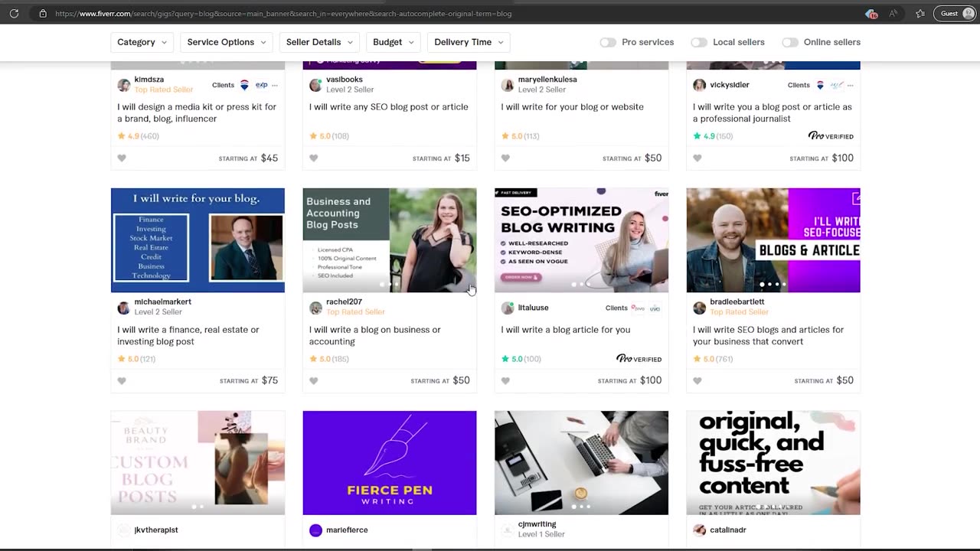The image size is (980, 551).
Task: Open the Seller Details dropdown
Action: click(x=319, y=42)
